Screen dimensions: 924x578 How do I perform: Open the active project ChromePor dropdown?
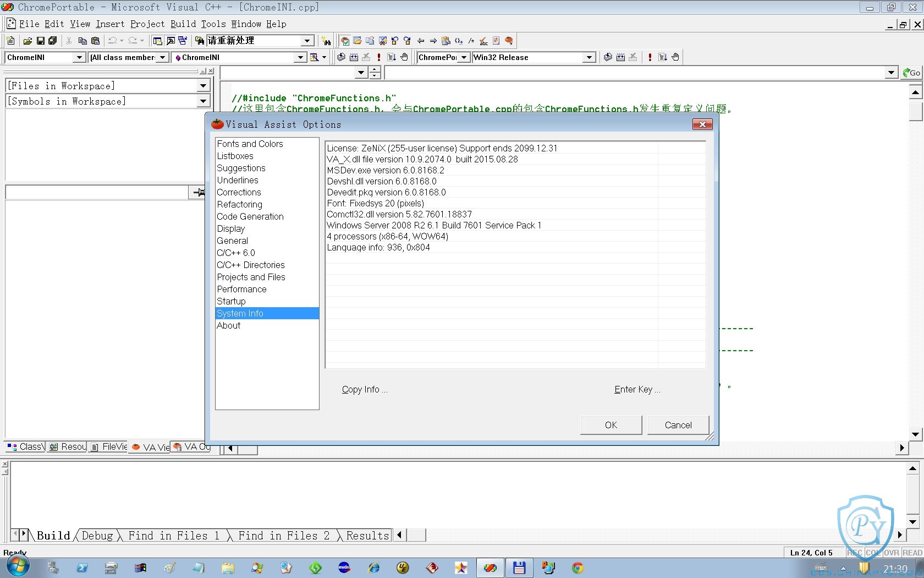[x=464, y=57]
